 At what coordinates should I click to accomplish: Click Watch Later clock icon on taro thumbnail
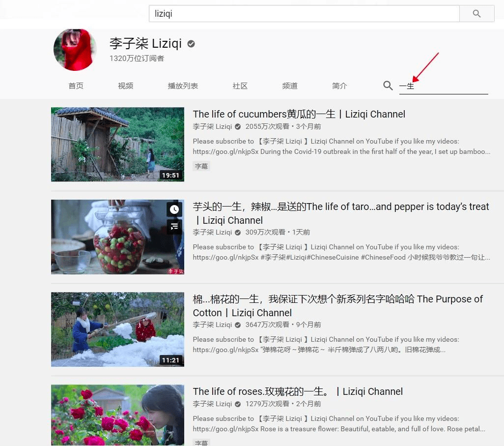coord(174,209)
